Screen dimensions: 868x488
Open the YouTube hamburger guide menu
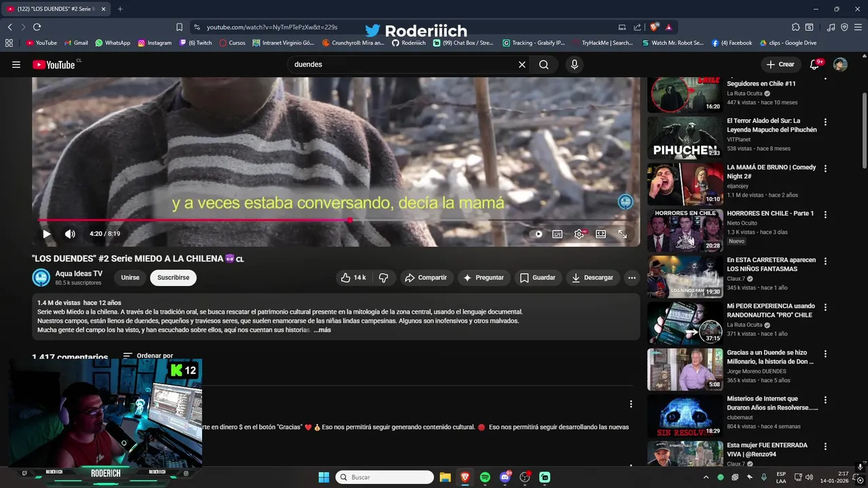tap(16, 64)
